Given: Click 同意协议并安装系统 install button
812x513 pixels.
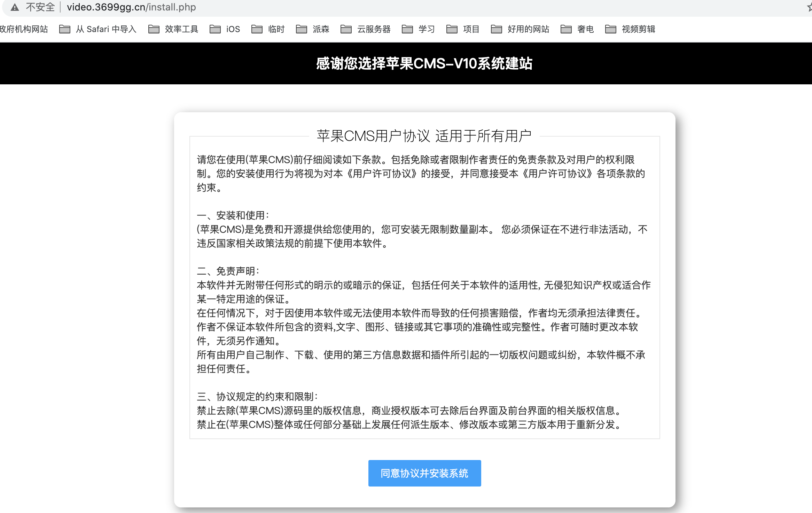Looking at the screenshot, I should (x=424, y=473).
